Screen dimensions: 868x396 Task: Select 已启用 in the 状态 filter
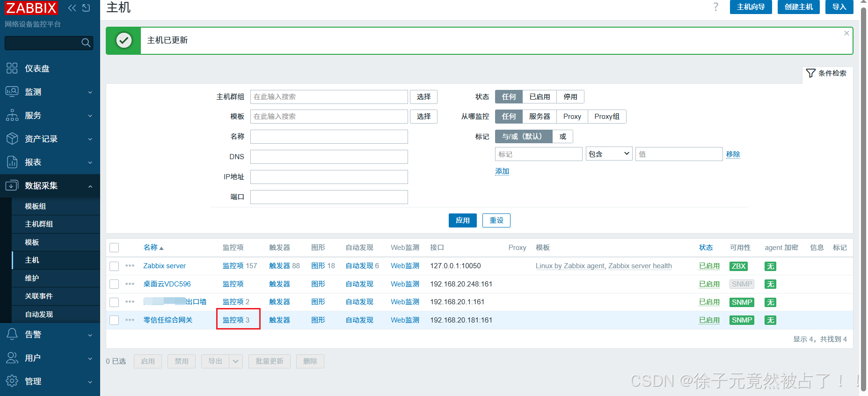(540, 97)
